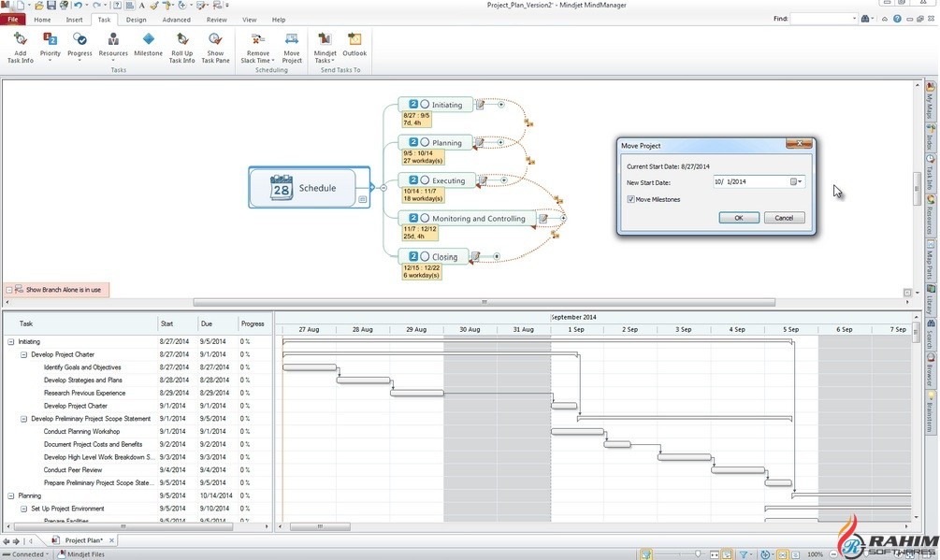940x560 pixels.
Task: Click the Add Task Info icon
Action: point(21,39)
